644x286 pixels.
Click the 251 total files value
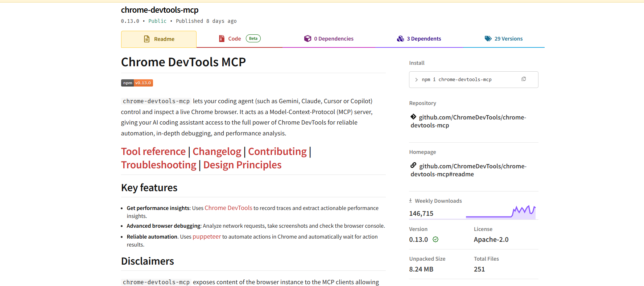click(x=479, y=269)
